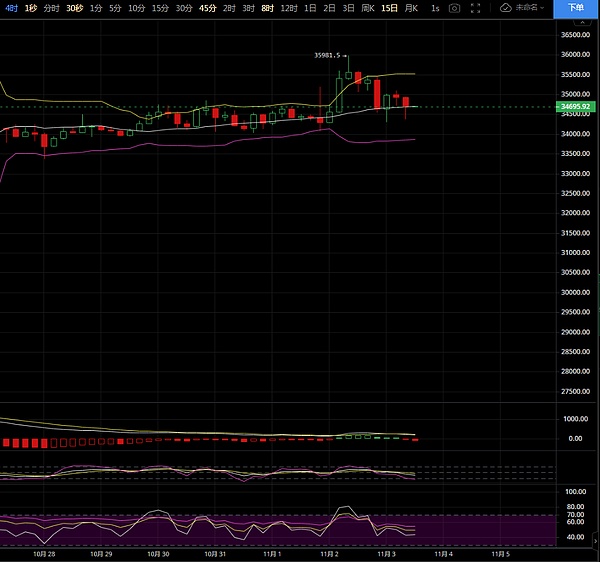The image size is (600, 562).
Task: Take a chart snapshot with the camera icon
Action: (x=455, y=8)
